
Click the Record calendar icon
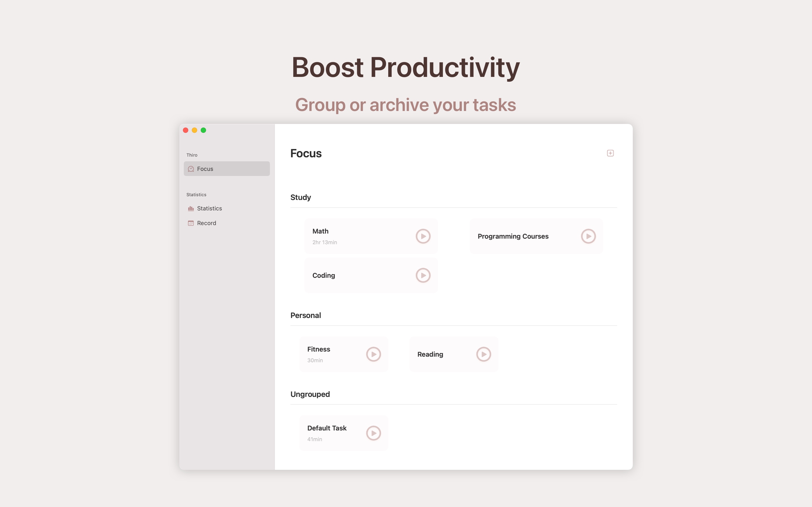(x=191, y=223)
